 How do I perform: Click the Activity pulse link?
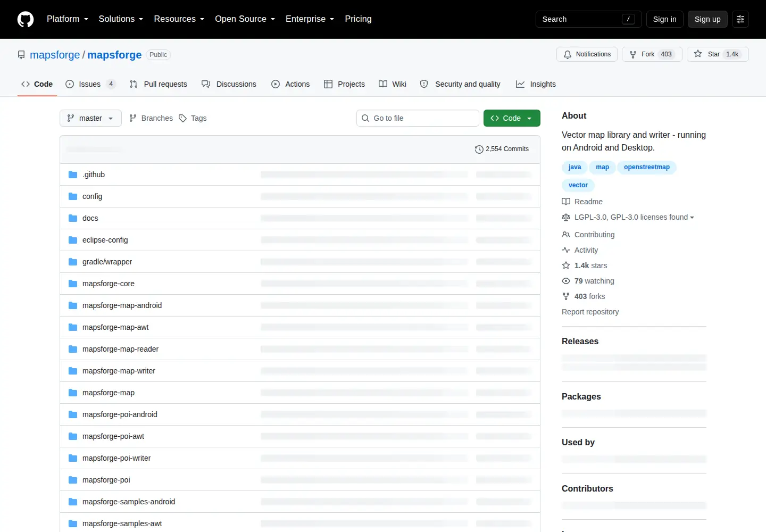pyautogui.click(x=580, y=250)
